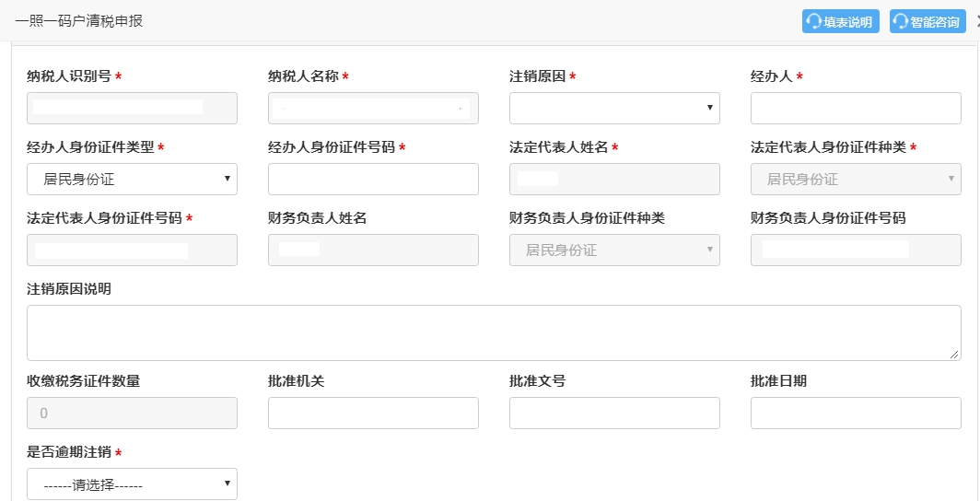Open the 法定代表人身份证件种类 dropdown
This screenshot has width=980, height=501.
click(856, 180)
